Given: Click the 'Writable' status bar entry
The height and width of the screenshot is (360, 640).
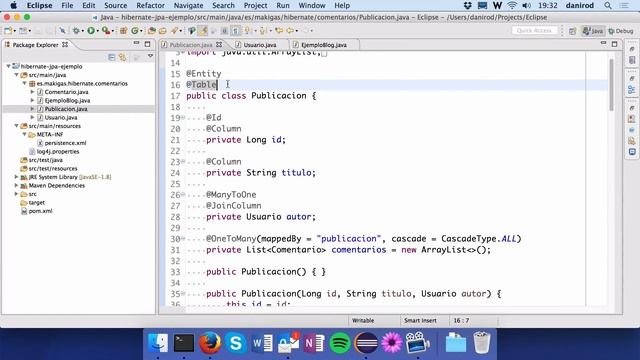Looking at the screenshot, I should (363, 320).
